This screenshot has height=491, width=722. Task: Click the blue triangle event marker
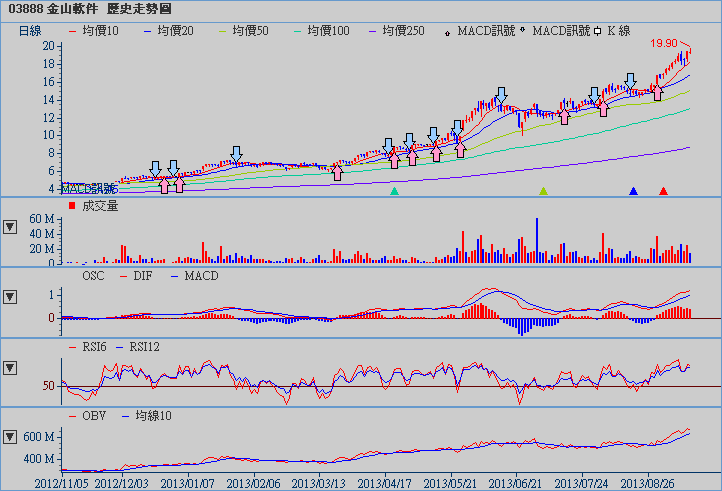[633, 190]
